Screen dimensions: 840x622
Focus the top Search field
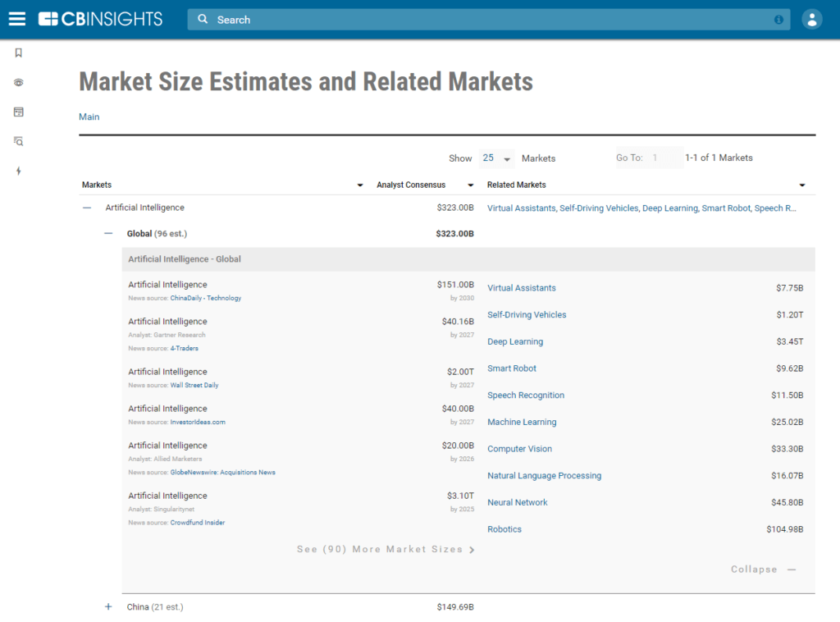(x=489, y=20)
